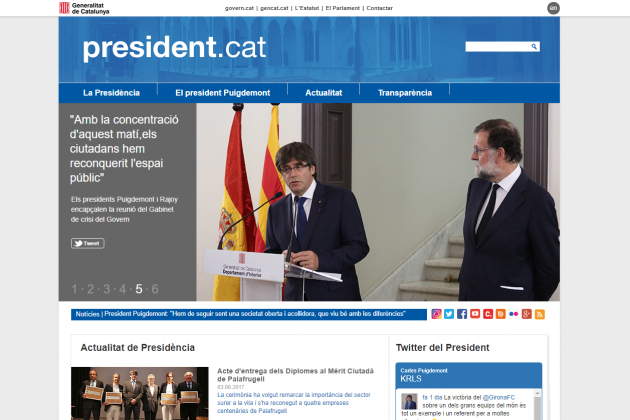Open the El president Puigdemont menu
The height and width of the screenshot is (420, 630).
coord(223,93)
